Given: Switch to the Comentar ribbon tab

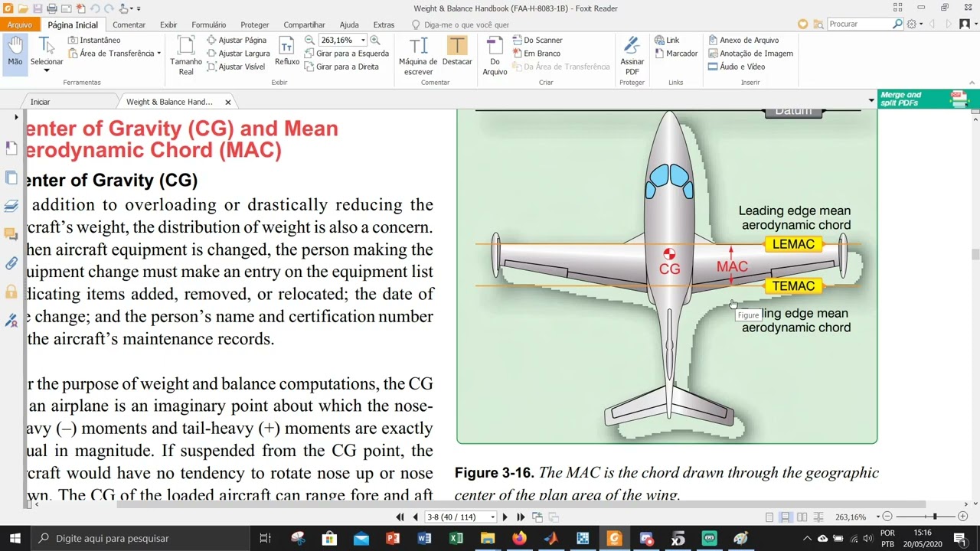Looking at the screenshot, I should point(129,24).
